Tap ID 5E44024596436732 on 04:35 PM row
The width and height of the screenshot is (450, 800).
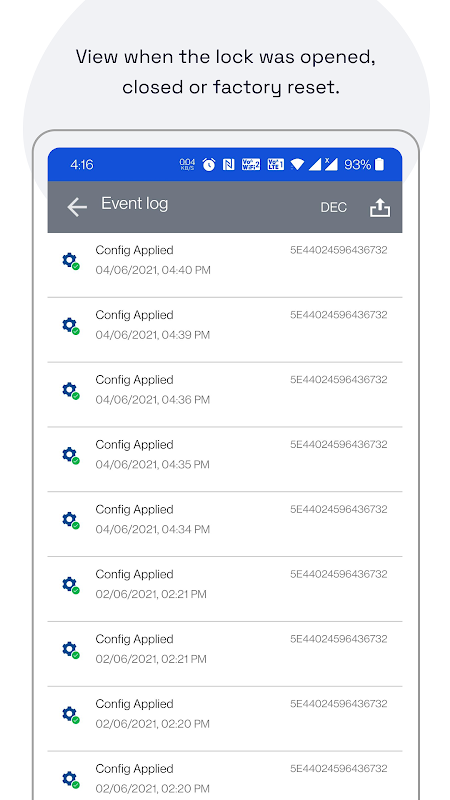(x=339, y=444)
